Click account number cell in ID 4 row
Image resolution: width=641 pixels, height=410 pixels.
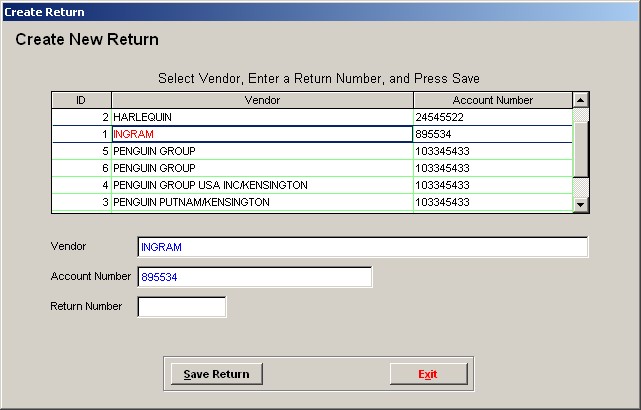click(493, 185)
